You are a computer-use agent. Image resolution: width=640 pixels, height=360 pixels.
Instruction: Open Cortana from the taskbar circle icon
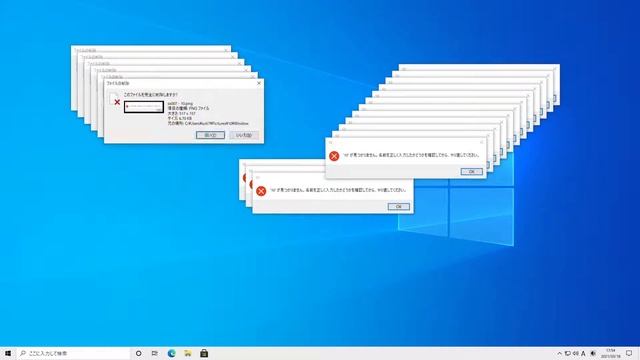(x=138, y=353)
